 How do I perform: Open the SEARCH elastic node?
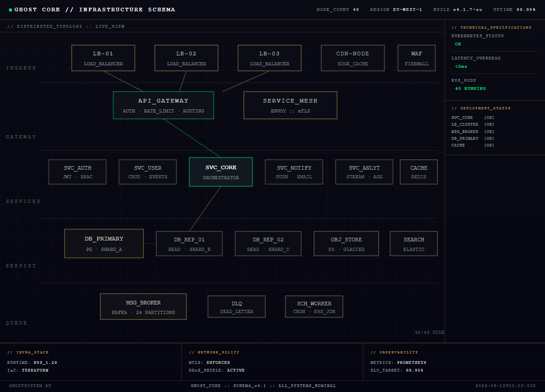click(414, 244)
